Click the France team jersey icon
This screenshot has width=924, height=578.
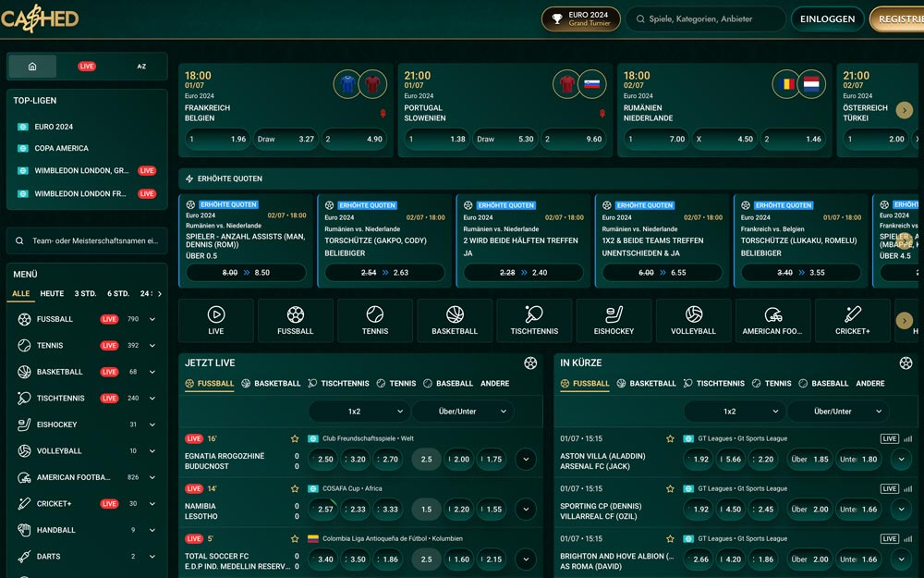click(347, 85)
